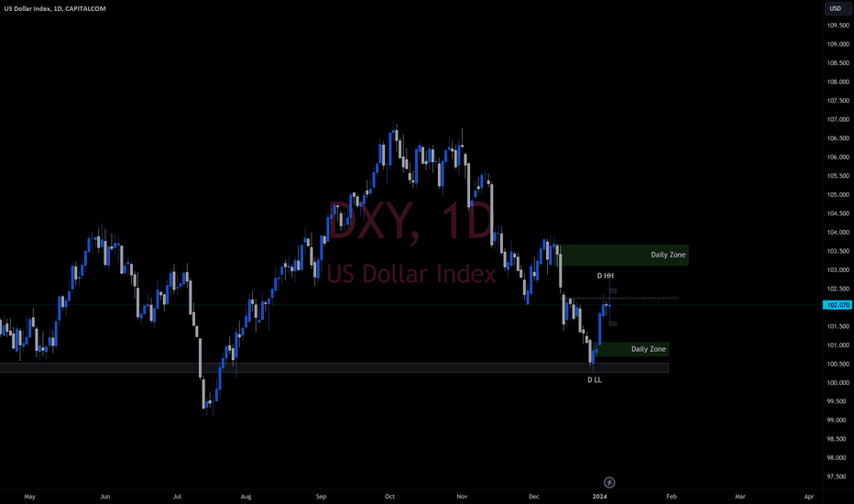The width and height of the screenshot is (854, 504).
Task: Click the Aug label on time axis
Action: (246, 497)
